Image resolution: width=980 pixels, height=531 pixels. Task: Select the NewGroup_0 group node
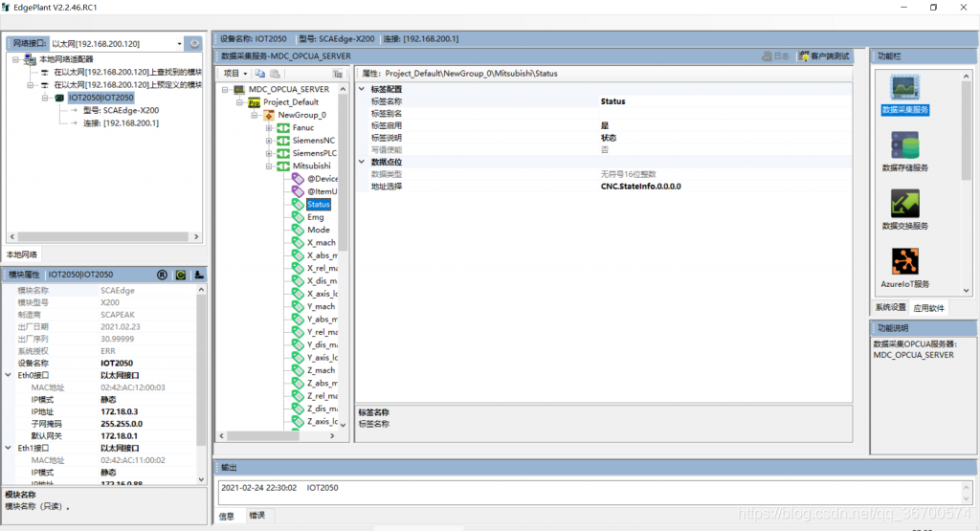(301, 115)
